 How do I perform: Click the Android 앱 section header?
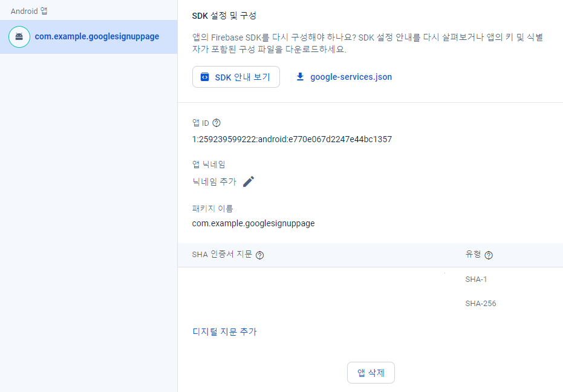(x=29, y=11)
